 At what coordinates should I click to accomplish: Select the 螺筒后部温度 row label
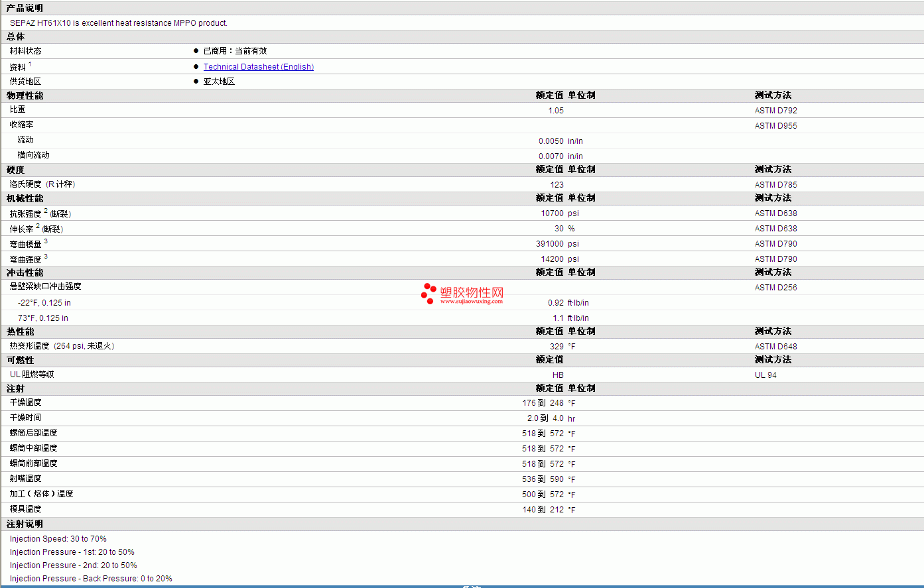coord(33,433)
